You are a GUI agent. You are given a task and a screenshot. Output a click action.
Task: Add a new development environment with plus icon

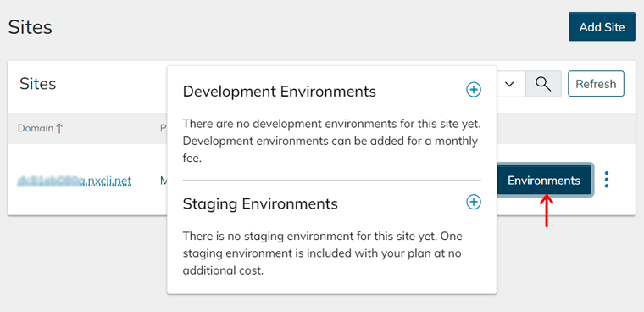click(474, 90)
